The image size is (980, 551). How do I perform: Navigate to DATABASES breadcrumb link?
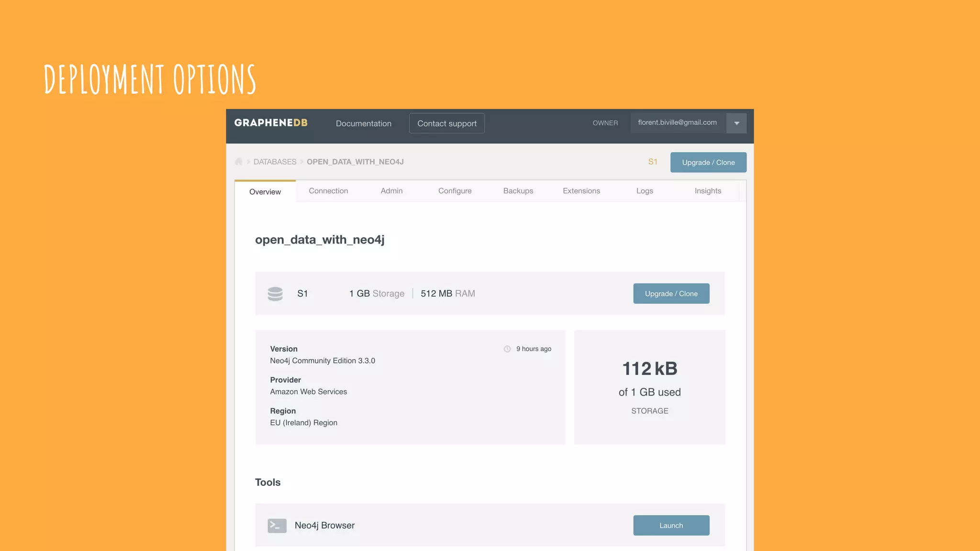click(x=275, y=162)
